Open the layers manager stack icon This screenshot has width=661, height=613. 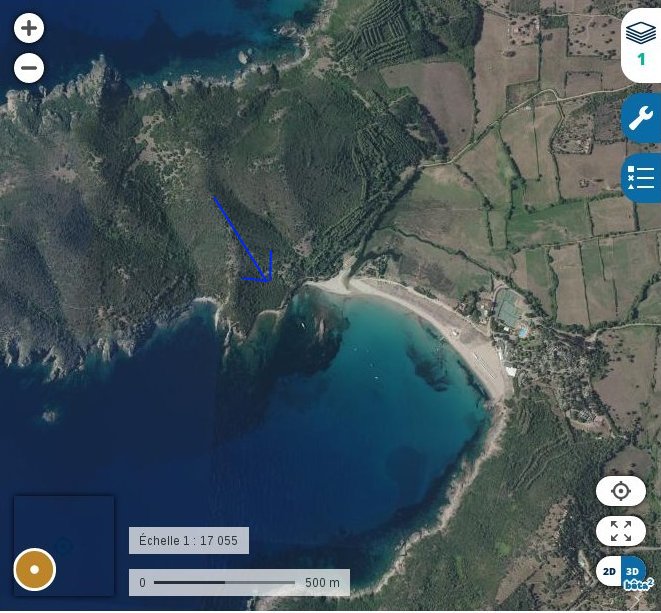click(x=640, y=33)
